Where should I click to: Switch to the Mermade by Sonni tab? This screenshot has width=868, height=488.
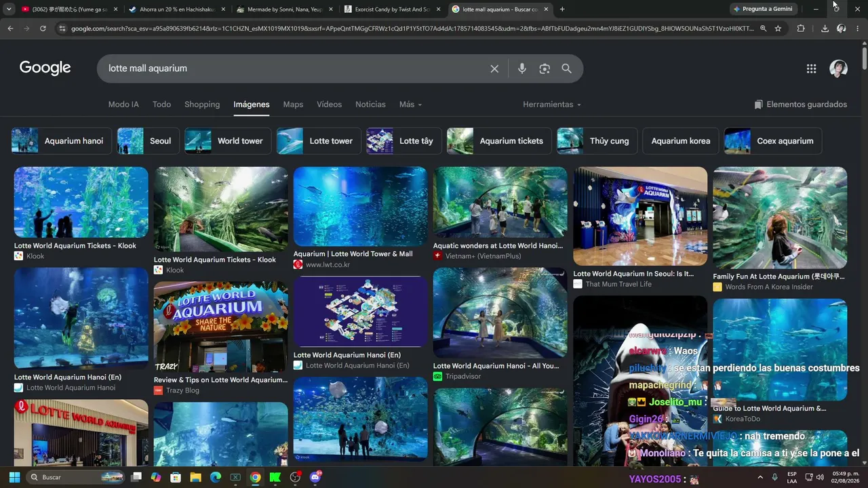coord(285,9)
